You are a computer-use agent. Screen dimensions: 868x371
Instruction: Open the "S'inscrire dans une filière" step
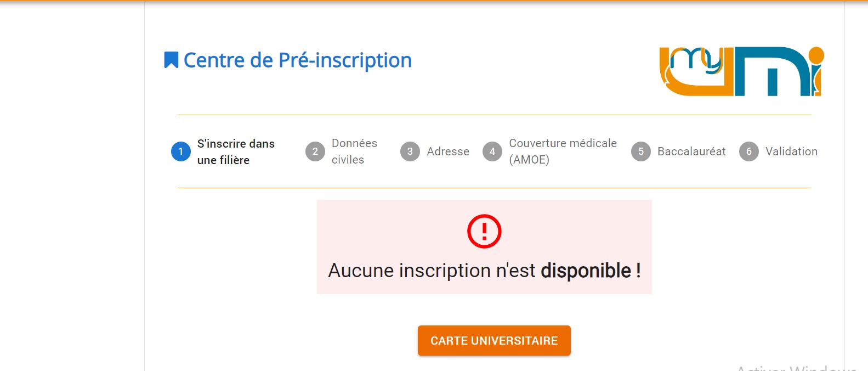pos(236,151)
